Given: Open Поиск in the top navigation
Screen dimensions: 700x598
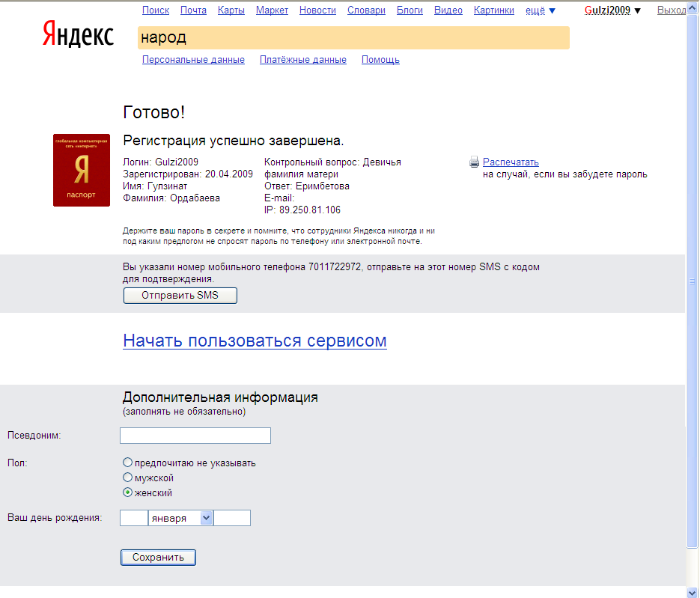Looking at the screenshot, I should [x=156, y=10].
